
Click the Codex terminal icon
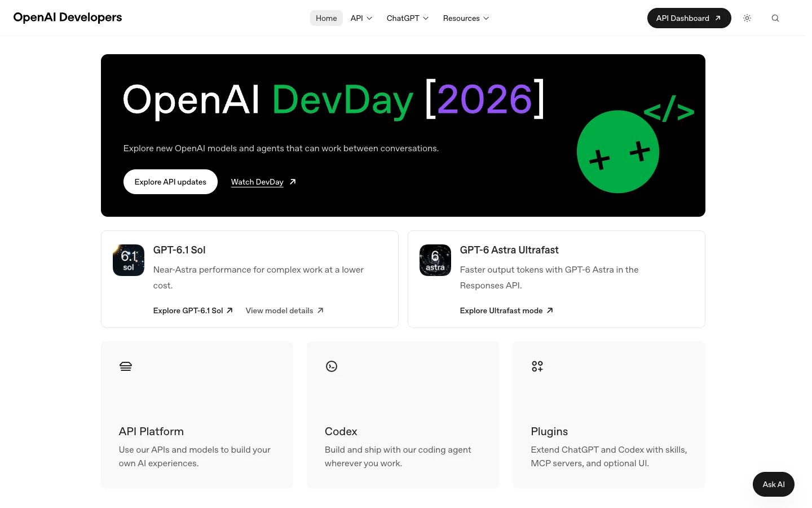tap(332, 366)
